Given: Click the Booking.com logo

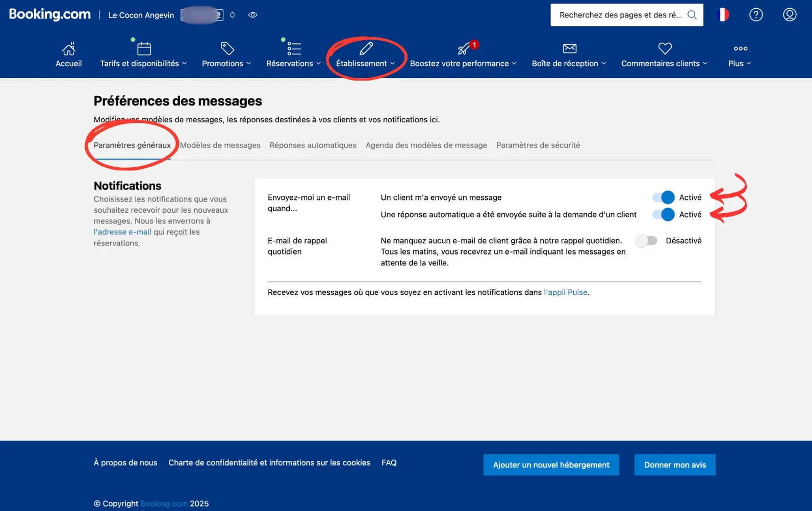Looking at the screenshot, I should point(50,14).
